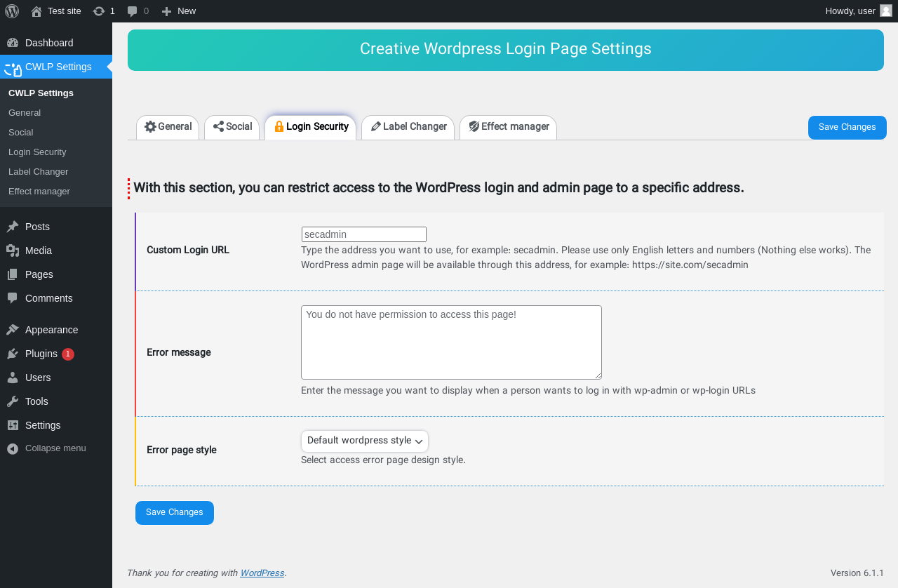Image resolution: width=898 pixels, height=588 pixels.
Task: Open the comments bubble icon in the admin bar
Action: pos(132,11)
